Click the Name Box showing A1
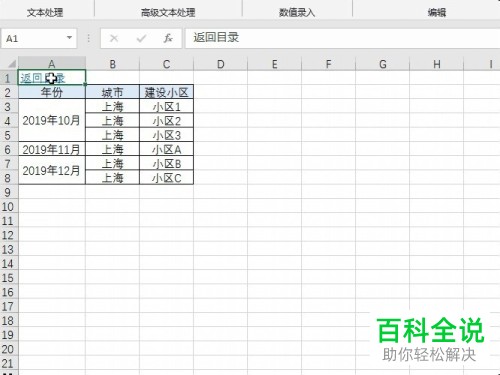 tap(39, 39)
